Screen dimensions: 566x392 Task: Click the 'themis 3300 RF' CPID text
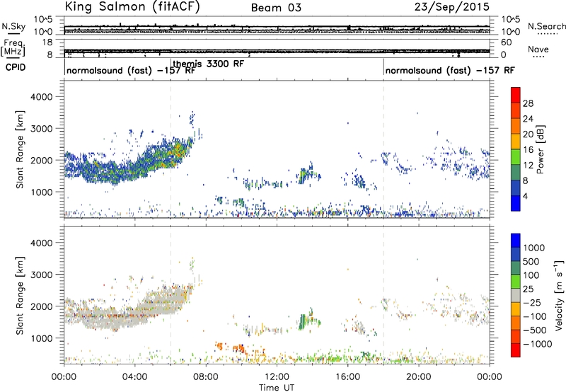coord(209,64)
